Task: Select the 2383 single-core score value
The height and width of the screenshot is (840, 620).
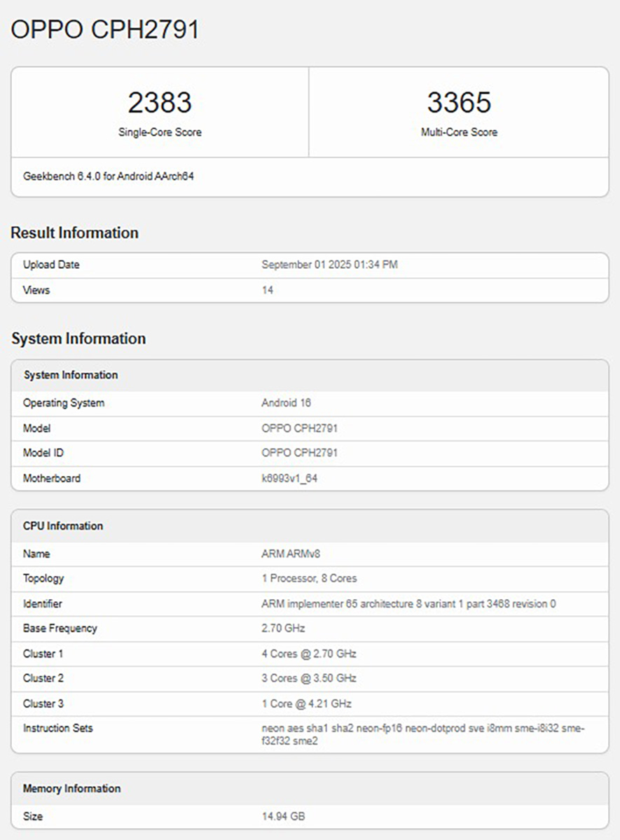Action: click(160, 103)
